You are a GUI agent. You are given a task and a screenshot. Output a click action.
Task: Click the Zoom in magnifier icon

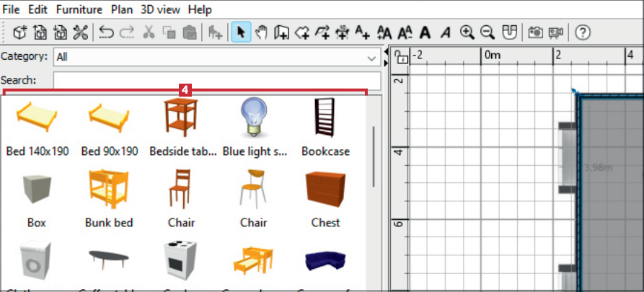467,32
